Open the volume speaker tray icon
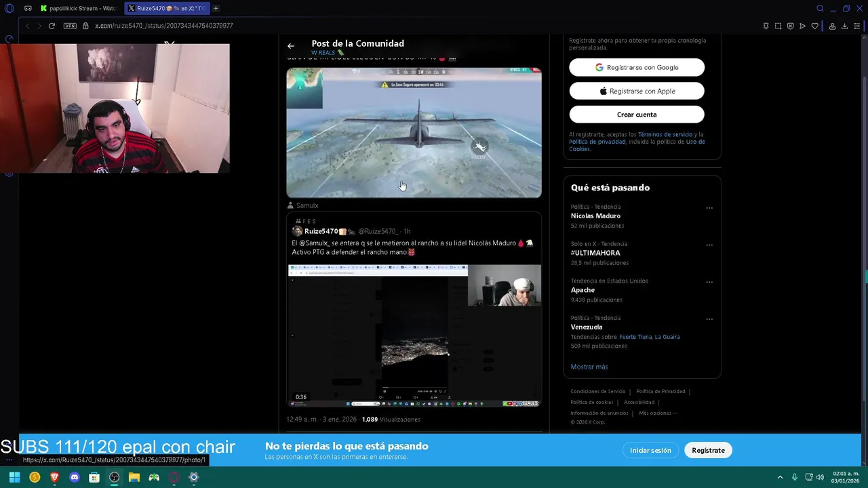868x488 pixels. click(x=820, y=477)
